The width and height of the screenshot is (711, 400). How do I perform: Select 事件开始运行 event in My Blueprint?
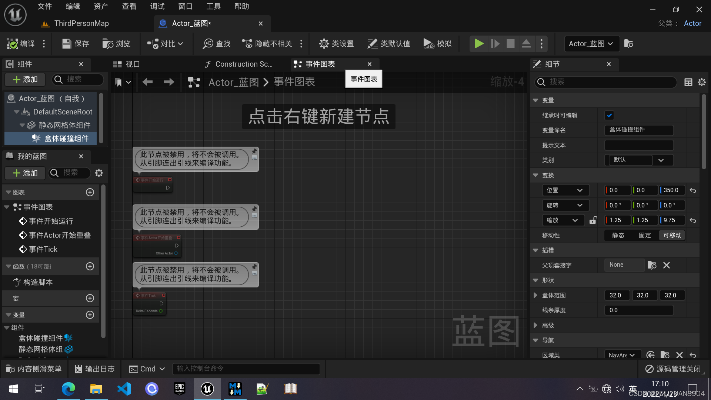50,221
